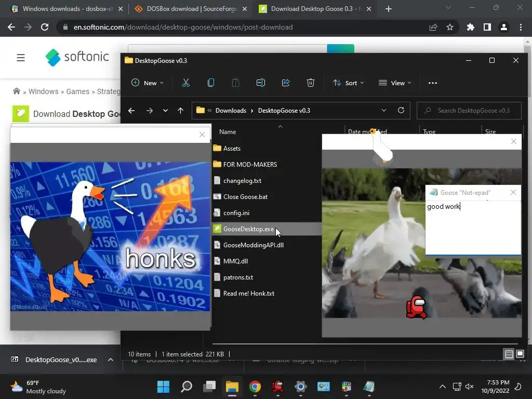Open Chrome profile avatar icon
532x399 pixels.
504,27
